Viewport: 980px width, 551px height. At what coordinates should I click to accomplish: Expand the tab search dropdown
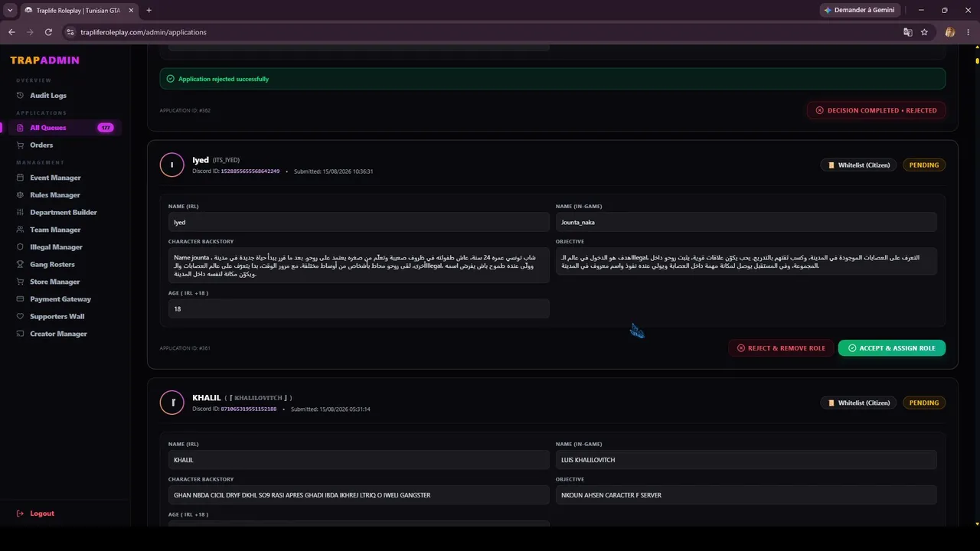click(10, 10)
